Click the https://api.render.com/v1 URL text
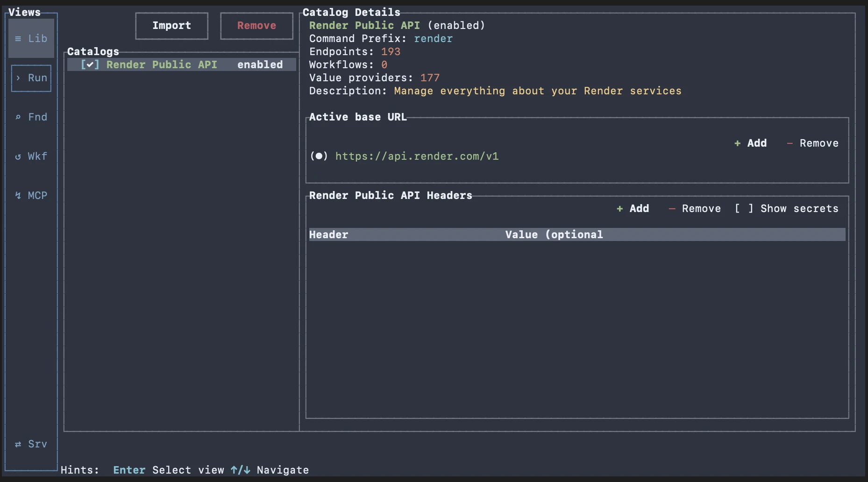The height and width of the screenshot is (482, 868). [416, 156]
